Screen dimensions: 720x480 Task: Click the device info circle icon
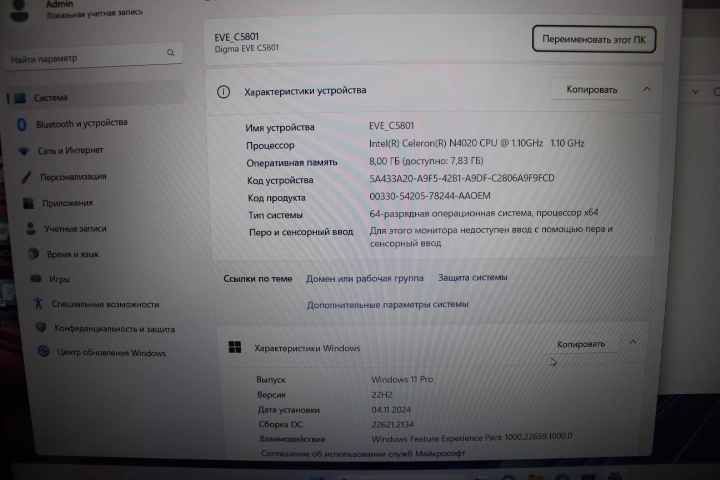224,92
